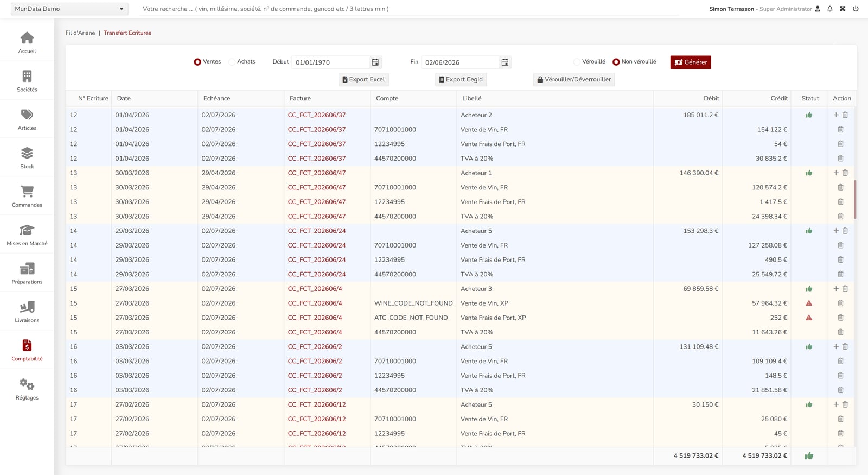Viewport: 868px width, 475px height.
Task: Sort by Libellé column header
Action: click(x=471, y=98)
